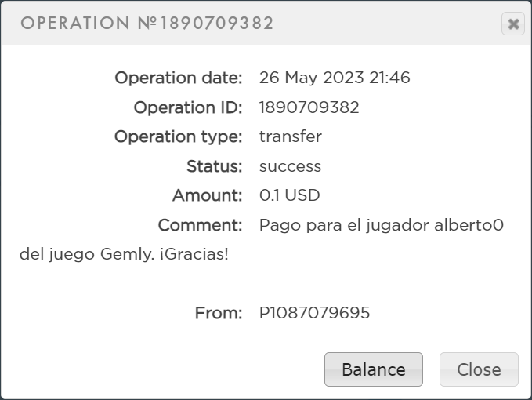Click the 'Comment:' label
Viewport: 532px width, 400px height.
click(x=201, y=225)
